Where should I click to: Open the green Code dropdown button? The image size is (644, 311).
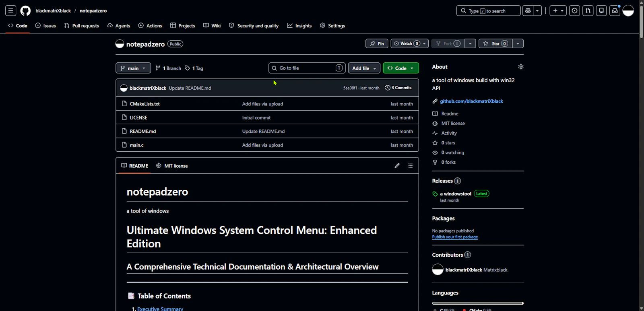coord(401,68)
